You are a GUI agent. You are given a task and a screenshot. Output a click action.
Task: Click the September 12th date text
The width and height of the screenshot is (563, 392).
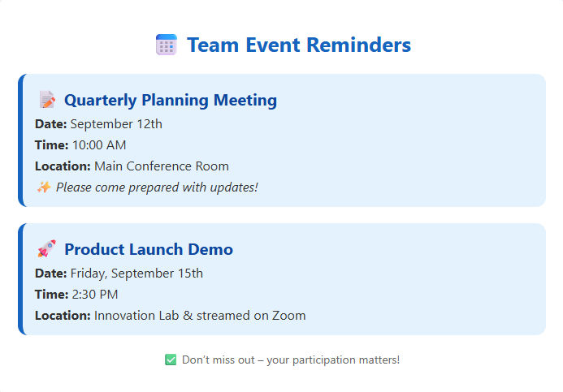point(116,124)
